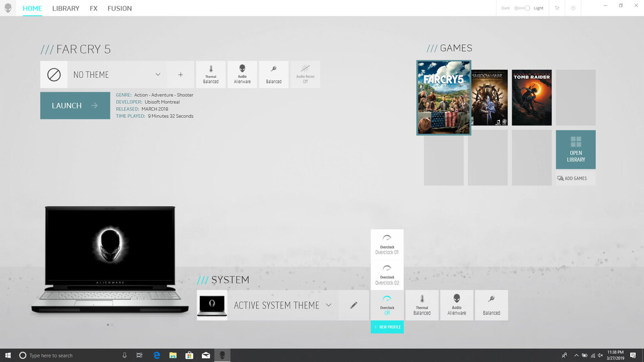The image size is (644, 362).
Task: Add a new theme with the plus icon
Action: [x=181, y=75]
